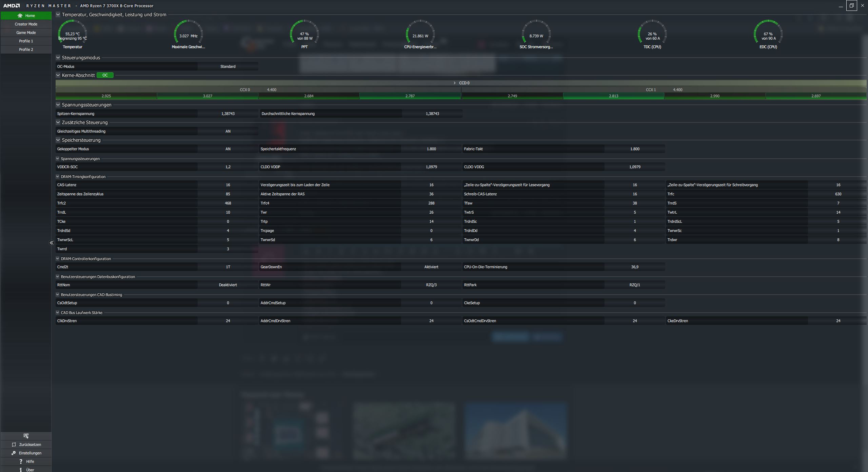Collapse sidebar with the double-chevron icon

pyautogui.click(x=52, y=243)
